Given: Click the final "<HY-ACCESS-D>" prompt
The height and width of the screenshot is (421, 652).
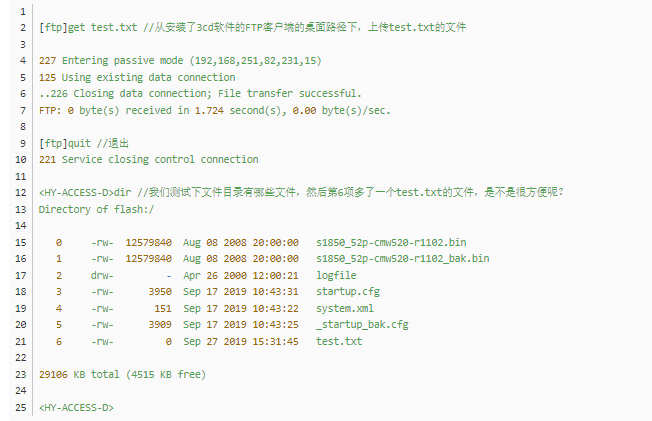Looking at the screenshot, I should (x=76, y=407).
